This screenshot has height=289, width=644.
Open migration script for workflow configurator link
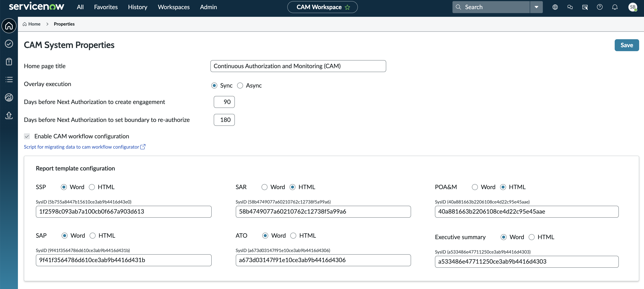pos(81,147)
